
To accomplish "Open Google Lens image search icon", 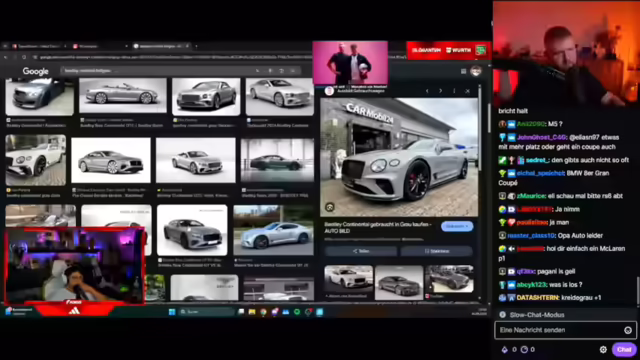I will pyautogui.click(x=281, y=71).
